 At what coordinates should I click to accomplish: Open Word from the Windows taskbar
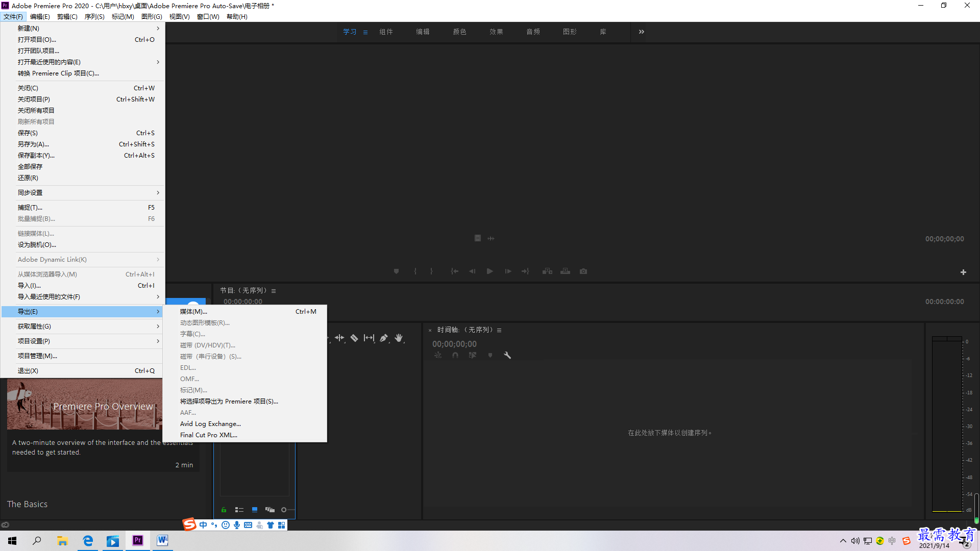coord(162,540)
